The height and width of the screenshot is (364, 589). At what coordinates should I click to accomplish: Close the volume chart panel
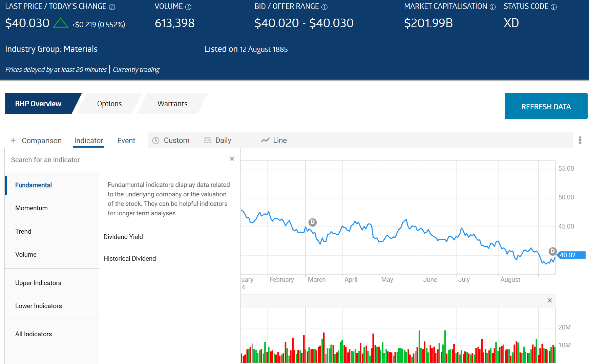coord(550,300)
